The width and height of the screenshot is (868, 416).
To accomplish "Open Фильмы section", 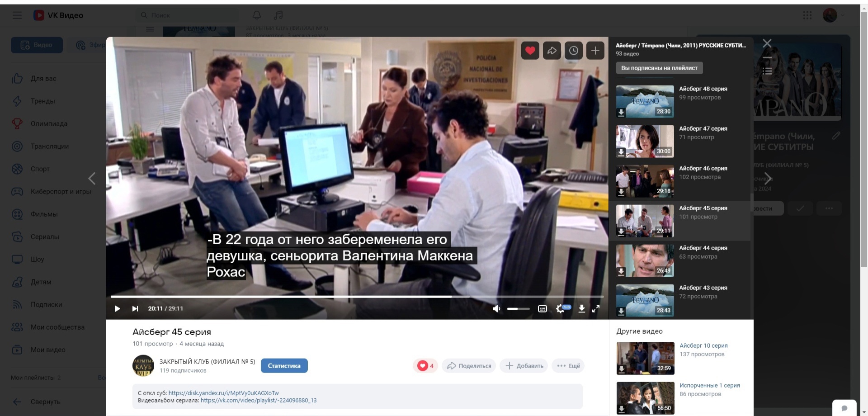I will (x=44, y=214).
